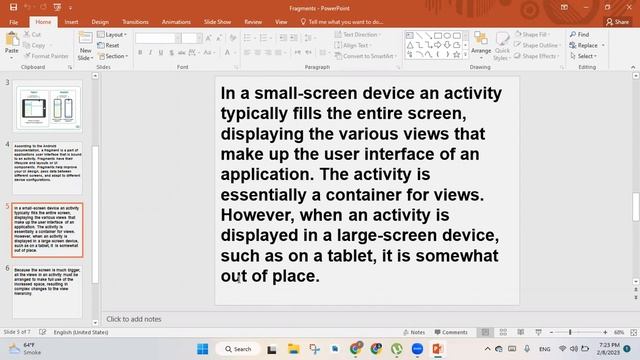Open the font size combo box

coord(192,38)
